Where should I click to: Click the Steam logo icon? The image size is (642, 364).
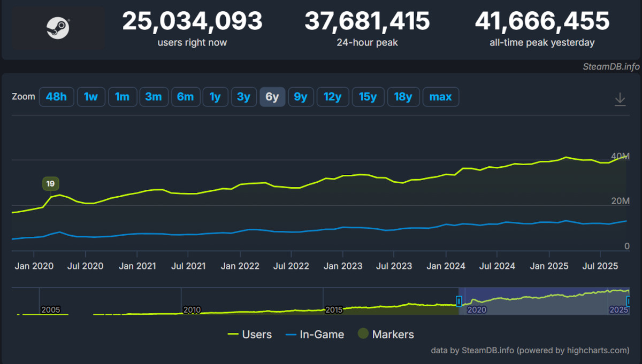click(x=58, y=28)
